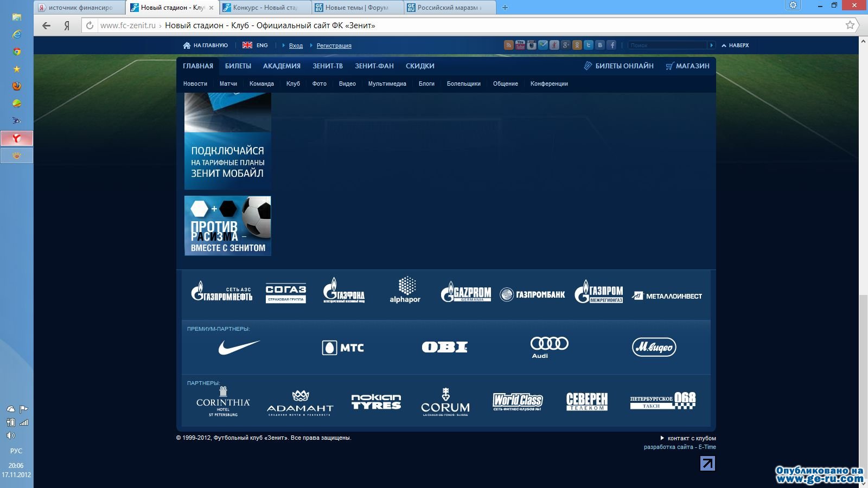Click the Вход login link
The image size is (868, 488).
296,46
